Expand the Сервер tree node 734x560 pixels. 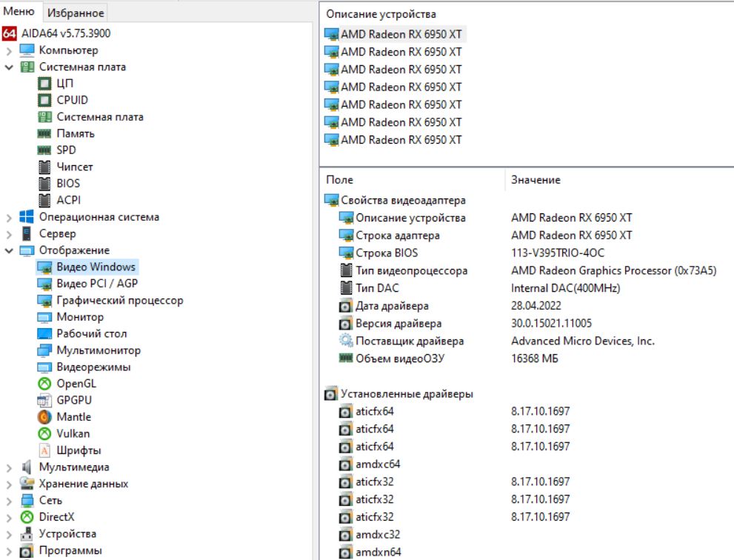tap(9, 234)
